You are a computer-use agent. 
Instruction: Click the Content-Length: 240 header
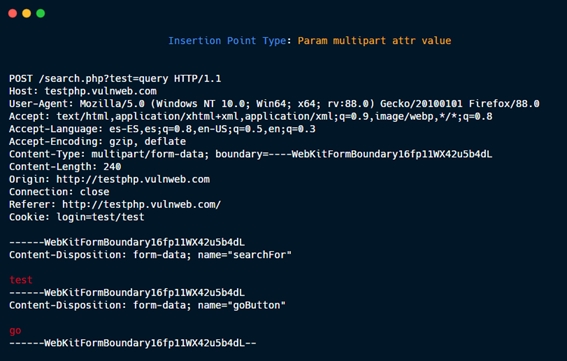point(65,167)
